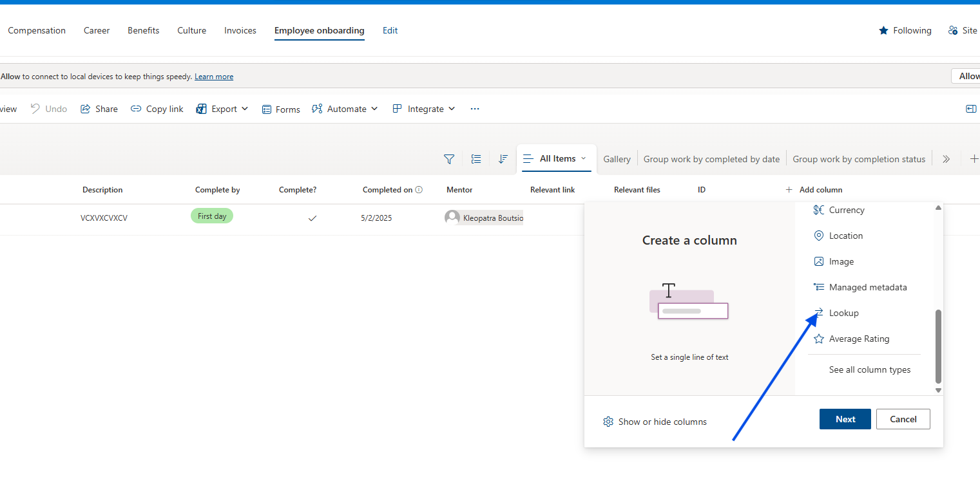Pick the Image column type
The height and width of the screenshot is (495, 980).
tap(841, 261)
